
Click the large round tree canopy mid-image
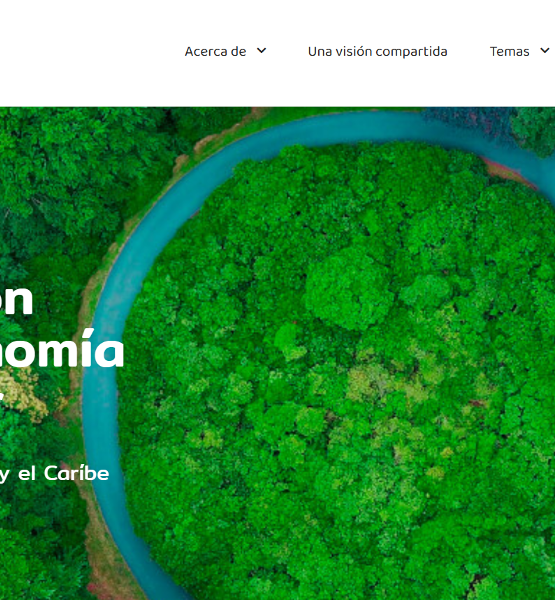348,289
